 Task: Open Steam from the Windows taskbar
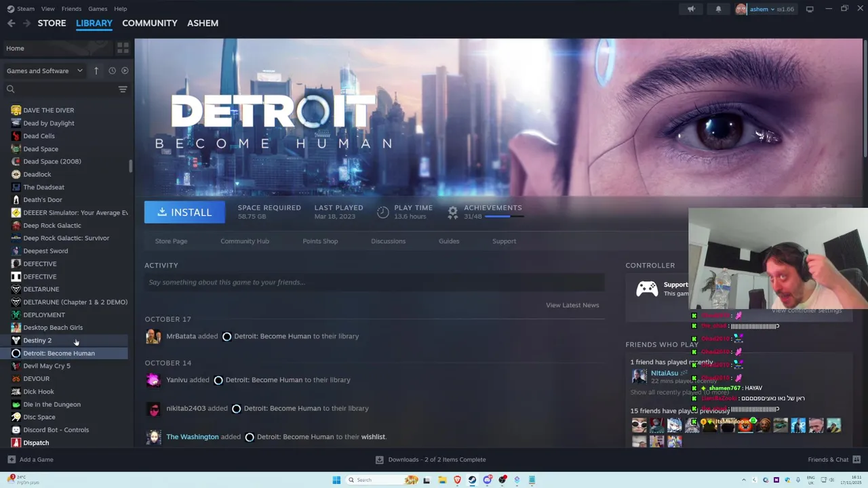click(473, 480)
